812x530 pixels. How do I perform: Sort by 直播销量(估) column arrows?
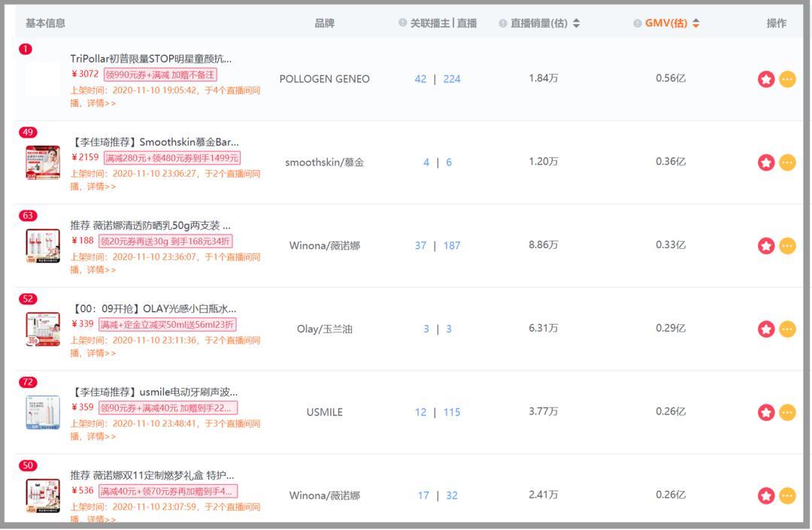(x=577, y=23)
